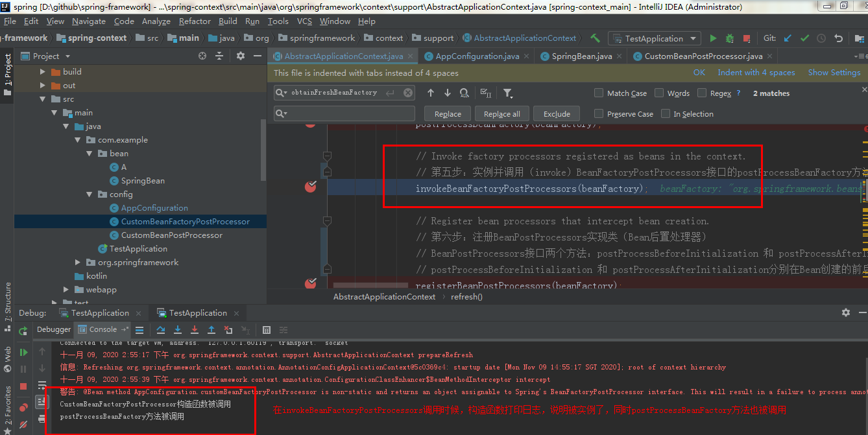Debug TestApplication with the bug icon
Screen dimensions: 868x435
click(x=730, y=38)
